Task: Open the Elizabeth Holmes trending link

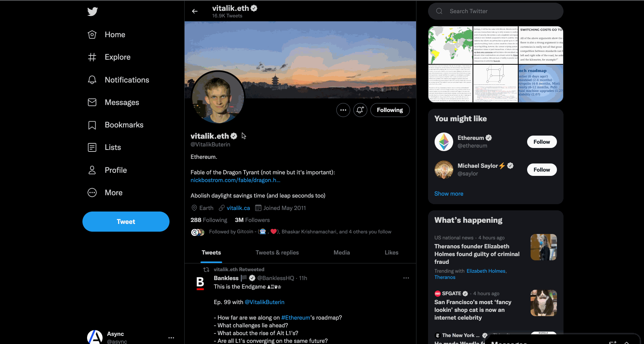Action: click(486, 271)
